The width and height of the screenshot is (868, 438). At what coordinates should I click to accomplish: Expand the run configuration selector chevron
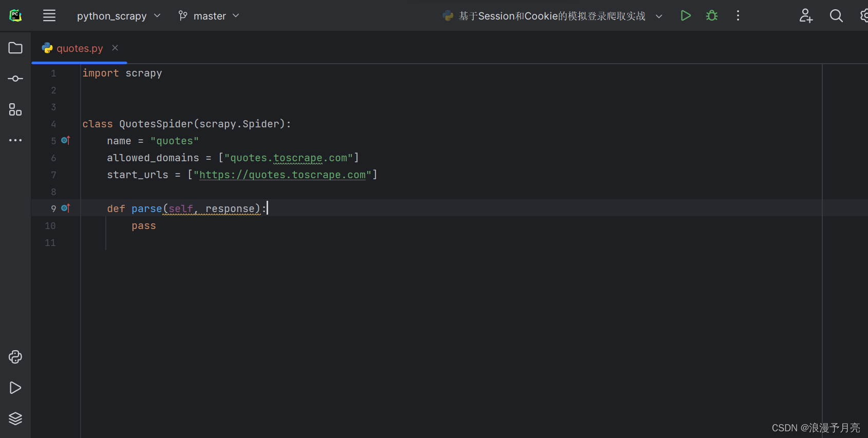click(x=659, y=16)
